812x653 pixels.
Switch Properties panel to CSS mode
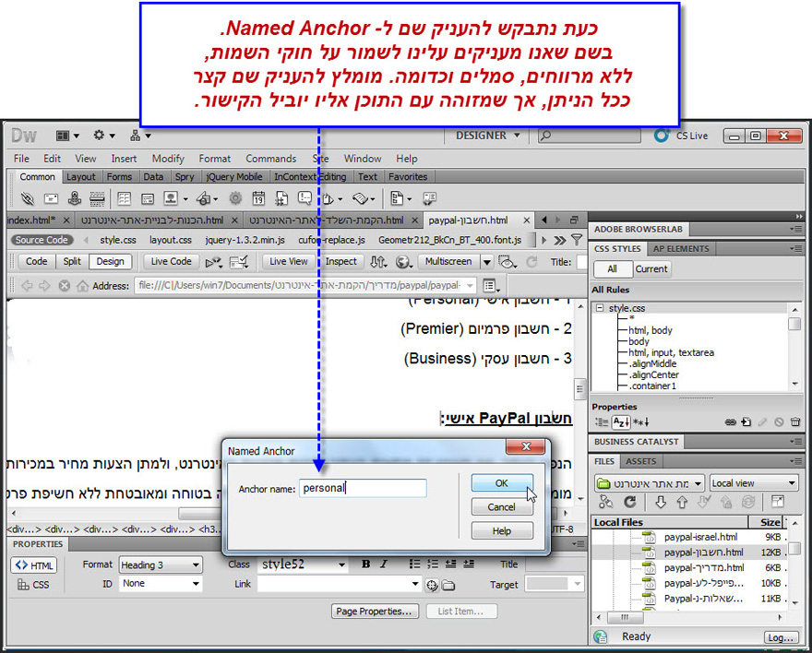pyautogui.click(x=34, y=585)
